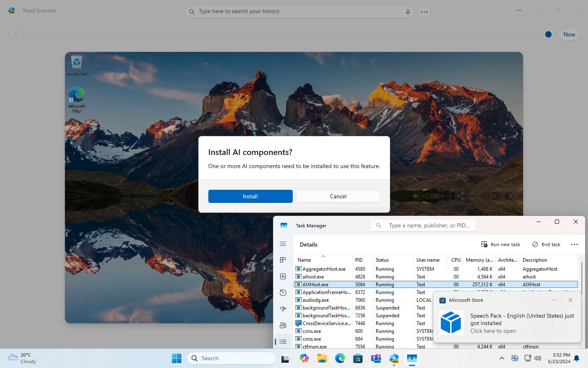This screenshot has height=368, width=588.
Task: Click the taskbar Search box
Action: (x=232, y=358)
